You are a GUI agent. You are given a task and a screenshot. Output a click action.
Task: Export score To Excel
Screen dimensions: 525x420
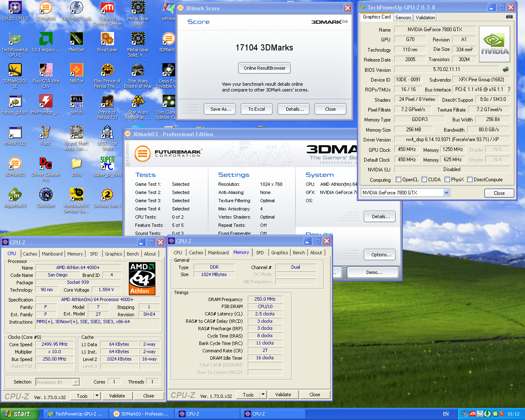coord(256,109)
